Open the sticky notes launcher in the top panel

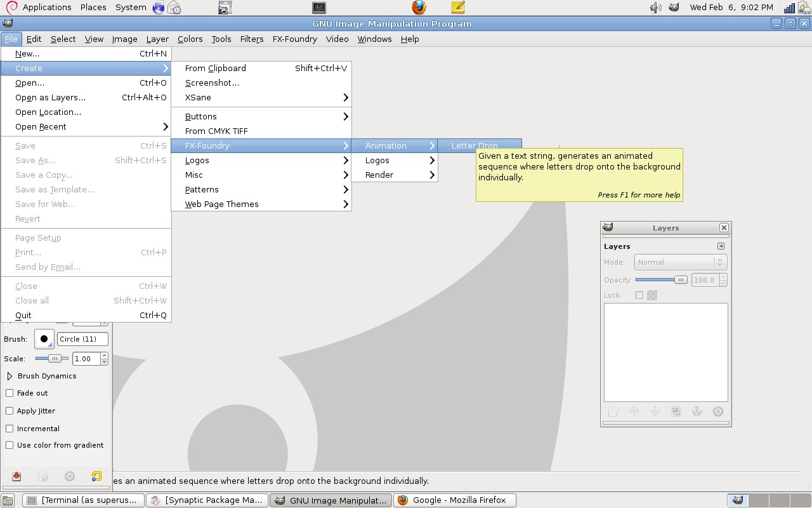(458, 8)
